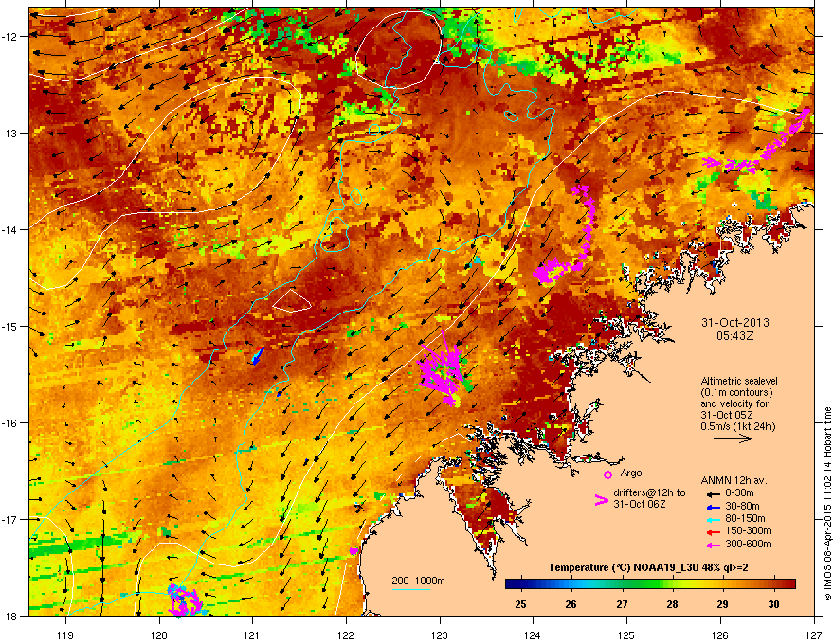Click the 'Altimetric sealevel' caption text
Viewport: 834px width, 644px height.
(x=739, y=381)
